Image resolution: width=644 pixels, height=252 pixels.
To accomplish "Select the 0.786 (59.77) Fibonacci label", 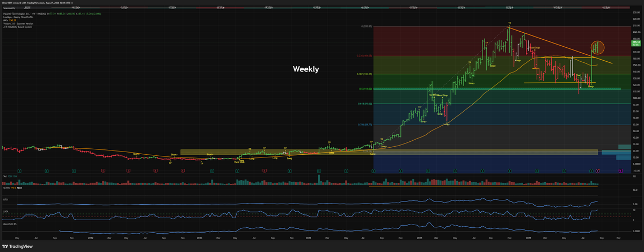I will [365, 125].
